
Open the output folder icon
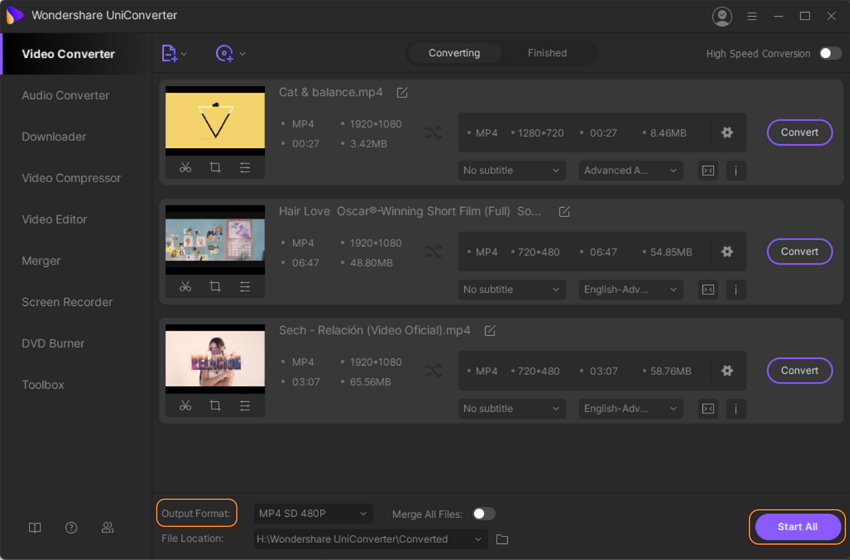point(502,539)
